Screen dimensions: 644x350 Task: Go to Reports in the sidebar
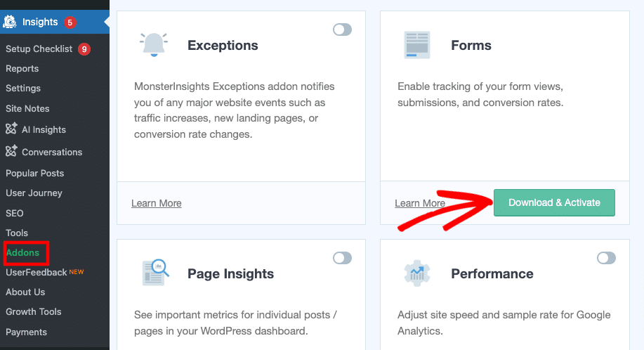[22, 69]
